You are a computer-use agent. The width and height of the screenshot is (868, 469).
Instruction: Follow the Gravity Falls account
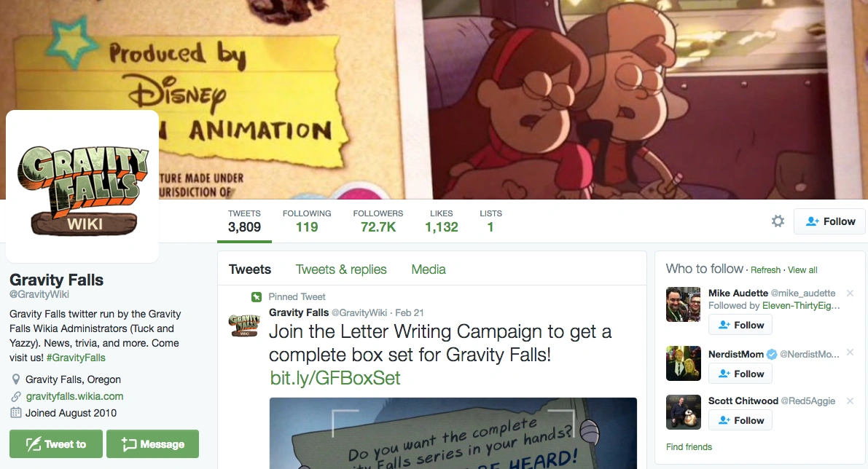coord(830,221)
